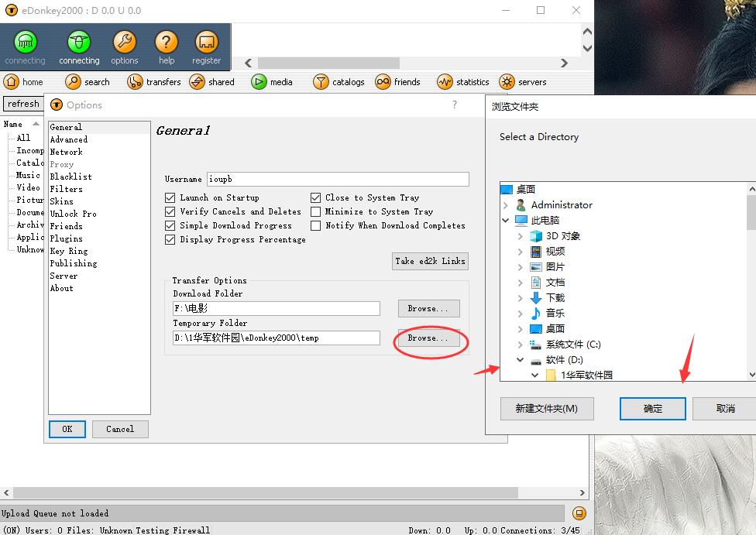The width and height of the screenshot is (756, 535).
Task: Browse for Download Folder
Action: (428, 308)
